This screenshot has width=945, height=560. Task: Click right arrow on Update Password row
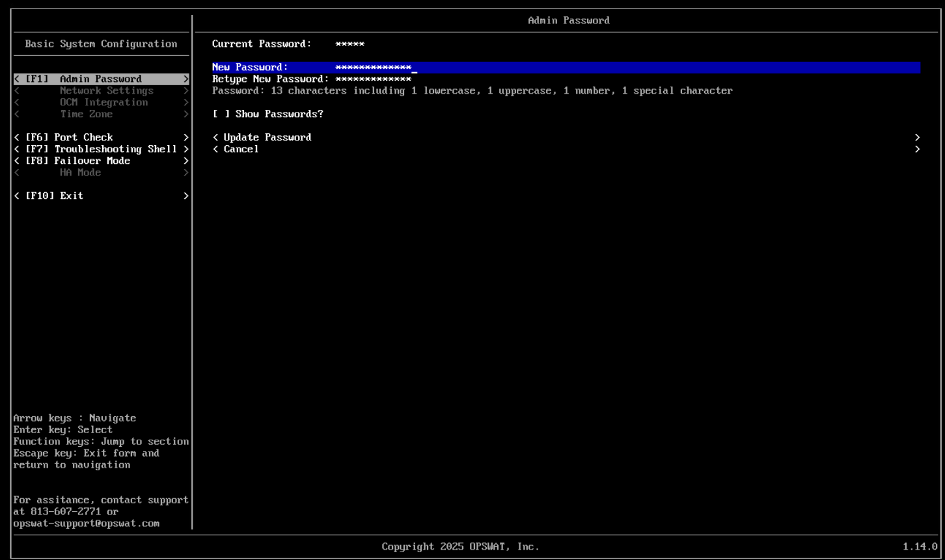click(x=917, y=137)
